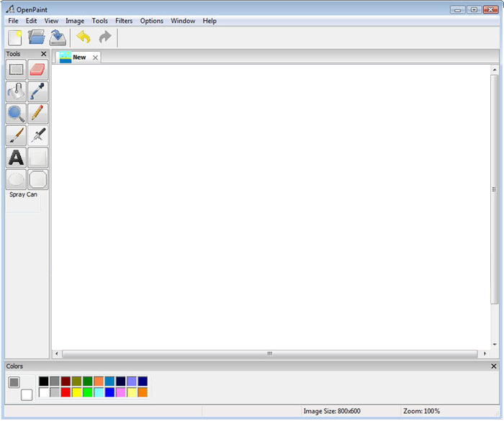Open the File menu
The height and width of the screenshot is (421, 504).
(13, 21)
